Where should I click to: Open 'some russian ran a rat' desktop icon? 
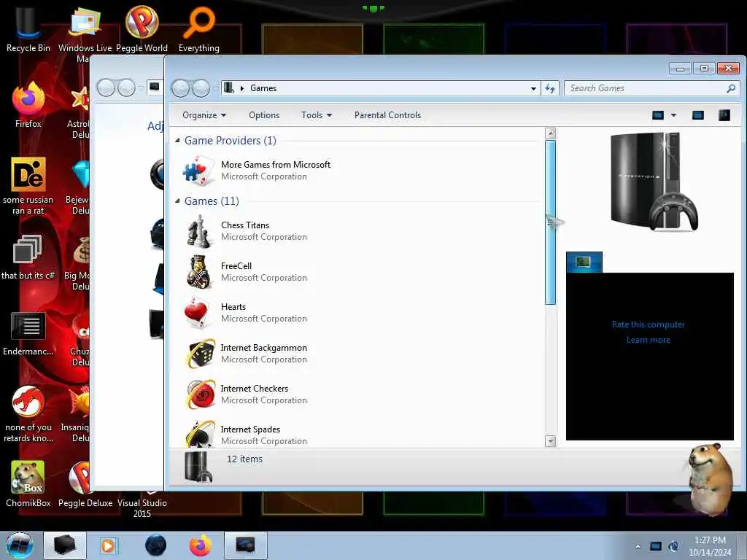coord(28,186)
